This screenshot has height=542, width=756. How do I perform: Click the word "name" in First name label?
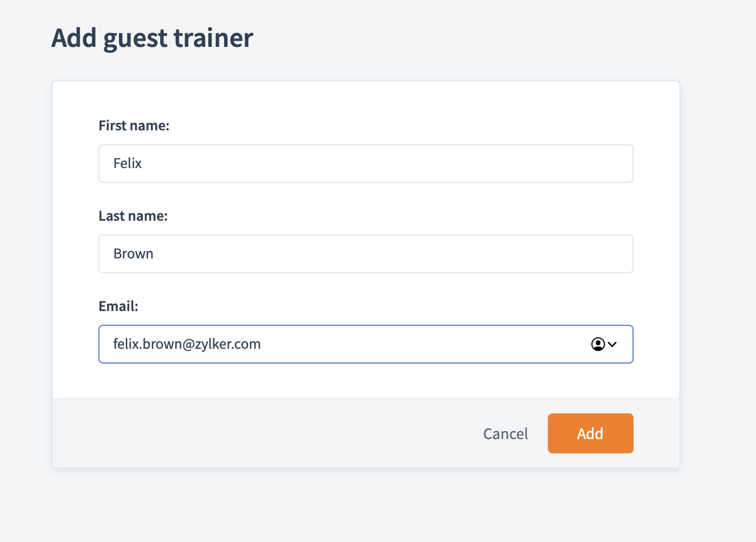click(150, 126)
